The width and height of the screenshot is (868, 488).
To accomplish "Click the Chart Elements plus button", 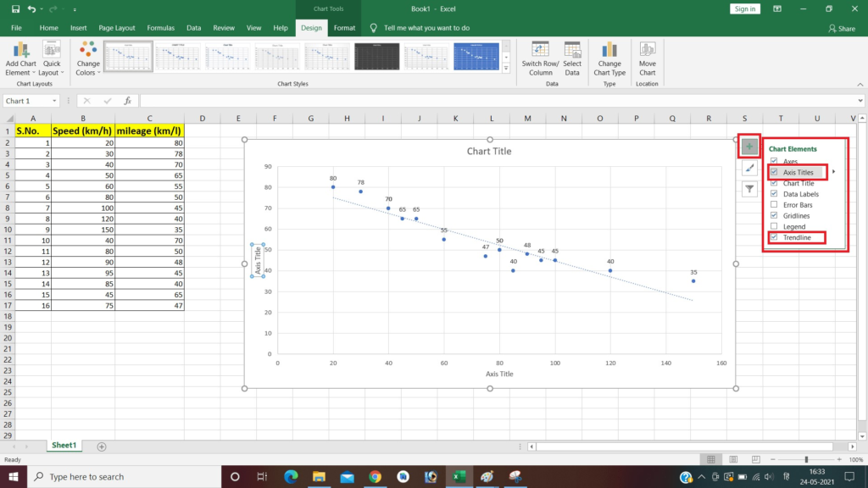I will click(749, 147).
